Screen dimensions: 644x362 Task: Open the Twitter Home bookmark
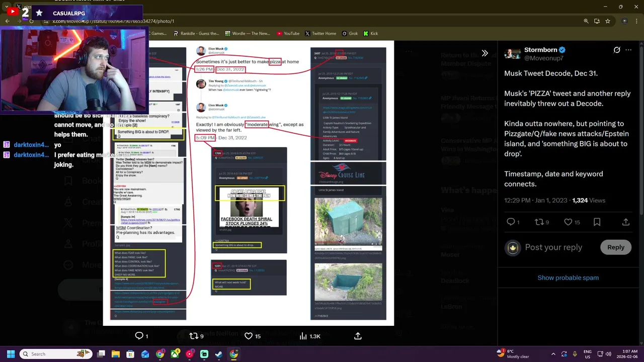click(x=320, y=34)
